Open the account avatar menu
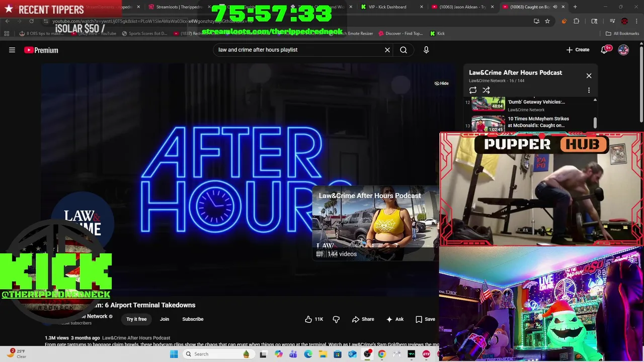The height and width of the screenshot is (362, 644). (x=623, y=50)
